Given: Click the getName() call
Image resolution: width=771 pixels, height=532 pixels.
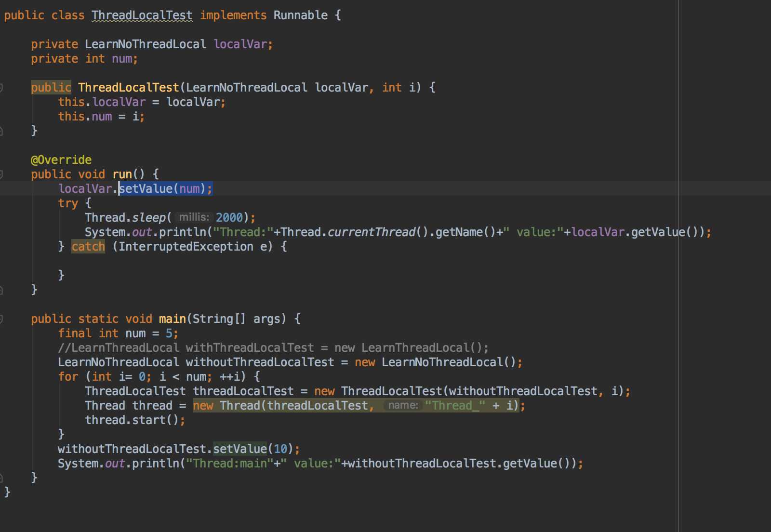Looking at the screenshot, I should coord(466,232).
